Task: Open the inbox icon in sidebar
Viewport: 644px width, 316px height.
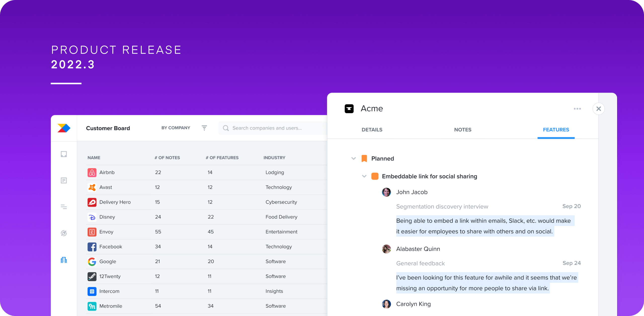Action: pos(64,154)
